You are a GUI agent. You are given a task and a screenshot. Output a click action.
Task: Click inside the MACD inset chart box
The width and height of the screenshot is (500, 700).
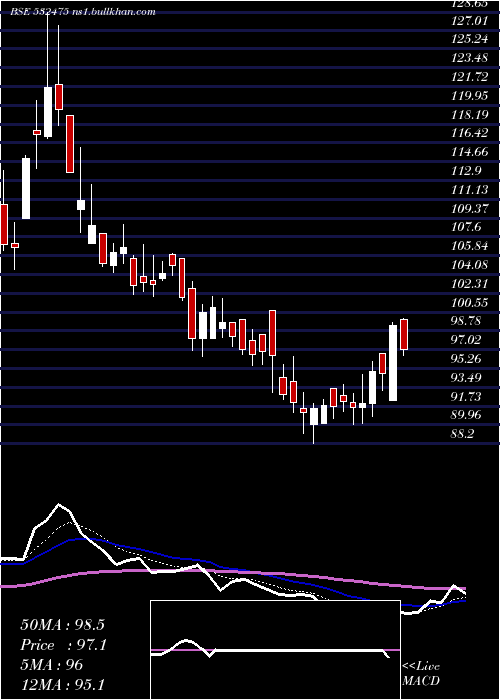click(x=275, y=650)
